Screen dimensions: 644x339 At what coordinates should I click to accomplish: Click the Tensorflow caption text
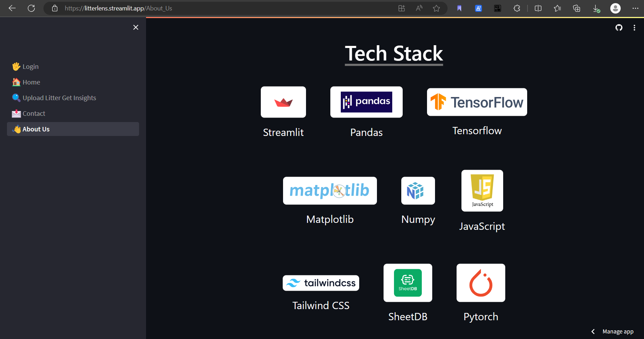tap(477, 131)
